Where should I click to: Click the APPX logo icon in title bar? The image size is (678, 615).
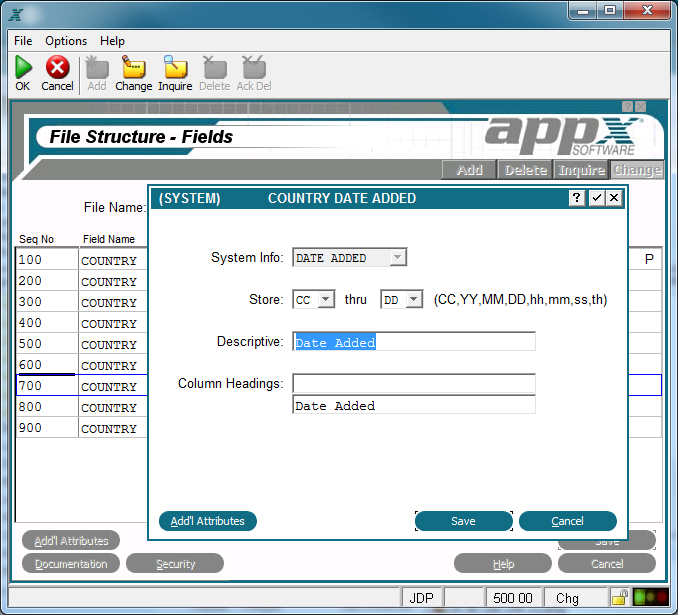(x=16, y=15)
